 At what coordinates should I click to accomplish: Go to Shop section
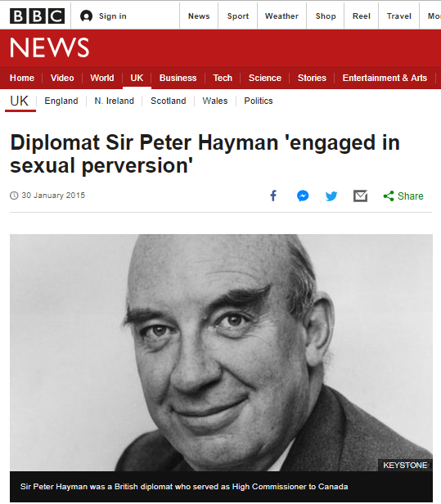(x=326, y=16)
